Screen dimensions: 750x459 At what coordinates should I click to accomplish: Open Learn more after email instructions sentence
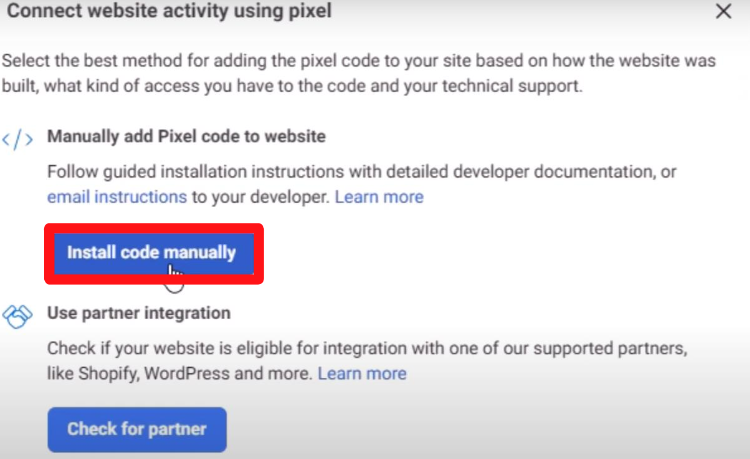pos(379,197)
